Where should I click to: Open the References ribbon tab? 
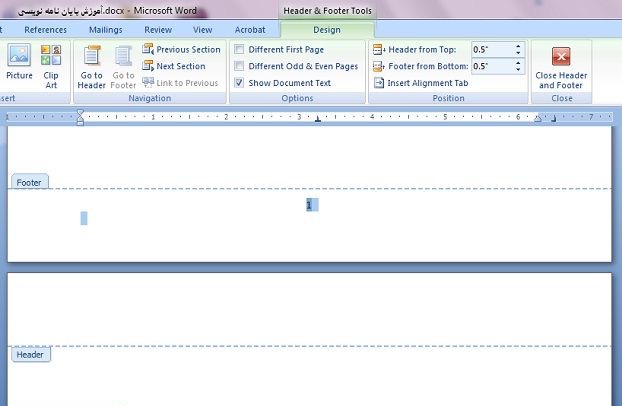click(45, 30)
